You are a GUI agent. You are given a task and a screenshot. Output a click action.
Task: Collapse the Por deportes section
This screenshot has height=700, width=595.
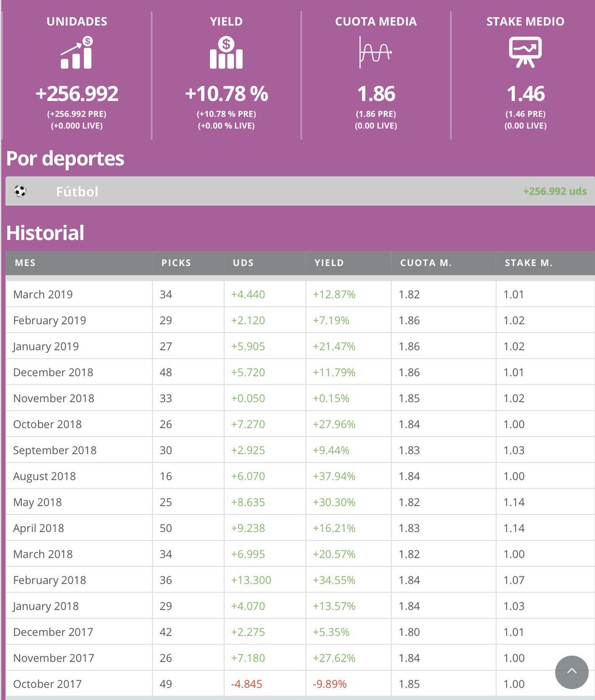[x=65, y=158]
